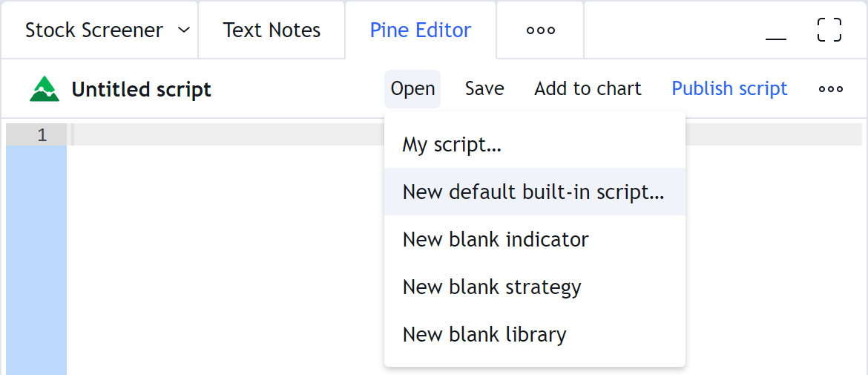Click the Publish script link
This screenshot has width=868, height=375.
(729, 88)
